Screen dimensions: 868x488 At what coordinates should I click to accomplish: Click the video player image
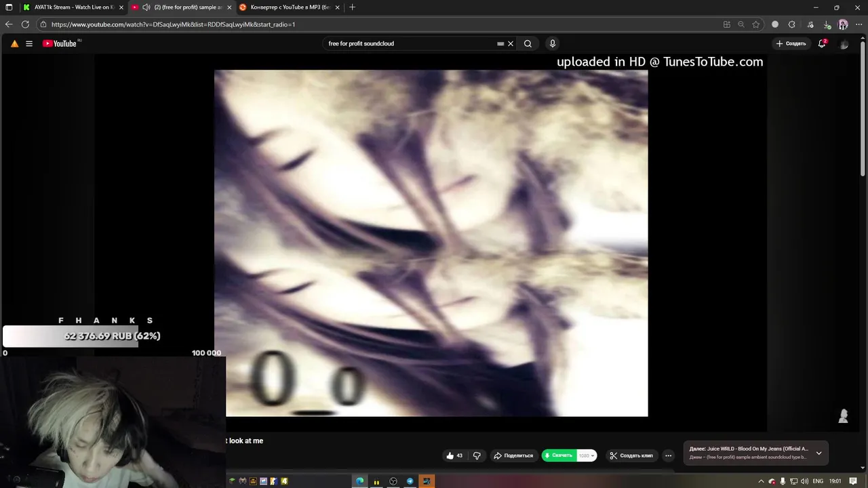tap(431, 243)
